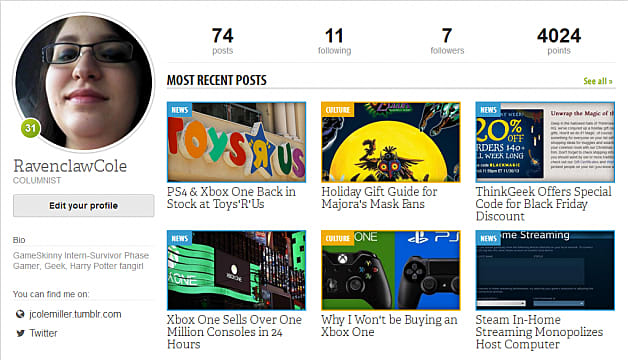Click CULTURE tag on controllers post
This screenshot has height=360, width=628.
(338, 238)
